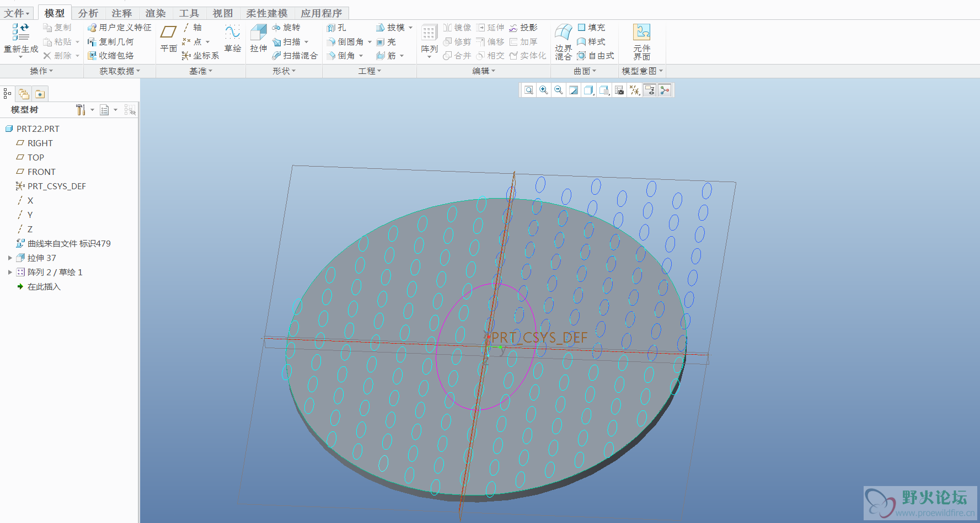This screenshot has height=523, width=980.
Task: Open the Datum Display Filters icon
Action: tap(635, 90)
